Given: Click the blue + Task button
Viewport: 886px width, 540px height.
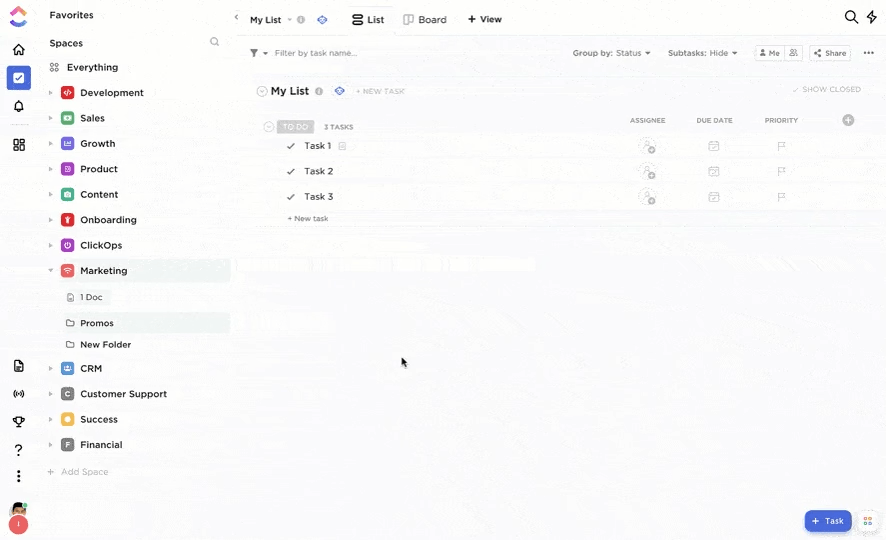Looking at the screenshot, I should pyautogui.click(x=828, y=521).
